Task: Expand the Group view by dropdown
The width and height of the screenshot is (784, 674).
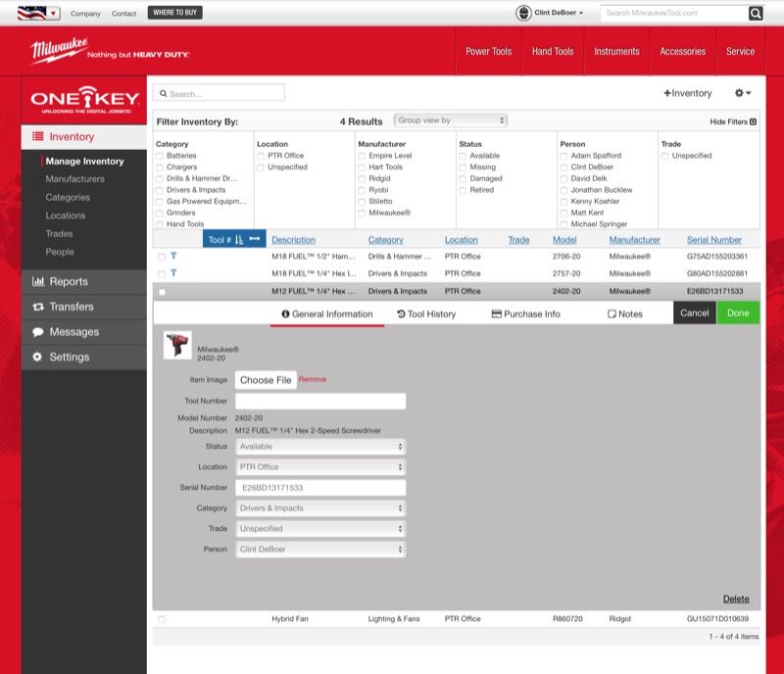Action: 450,120
